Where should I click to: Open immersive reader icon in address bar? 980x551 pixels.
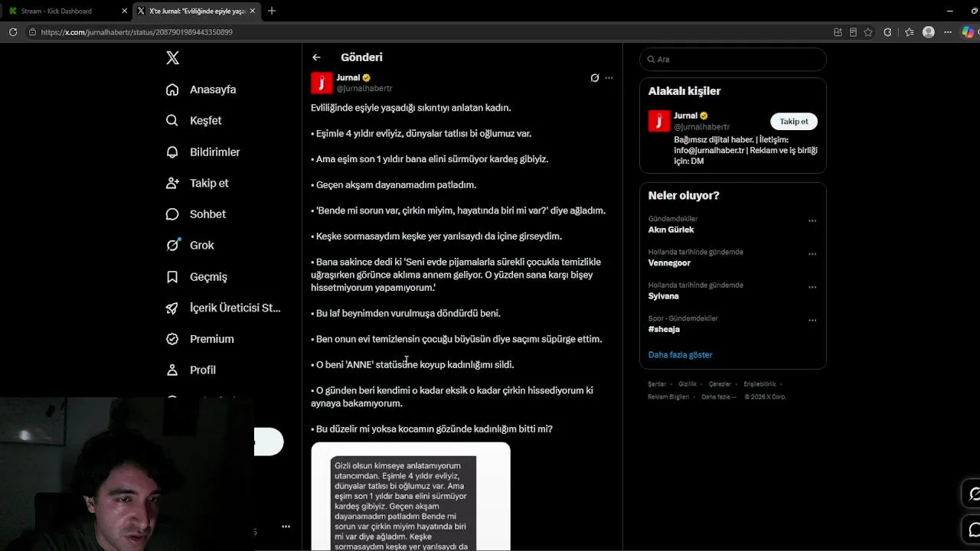point(853,32)
